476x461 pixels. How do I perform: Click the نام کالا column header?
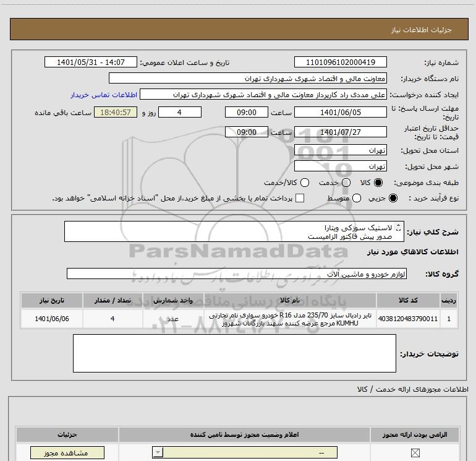pyautogui.click(x=290, y=300)
